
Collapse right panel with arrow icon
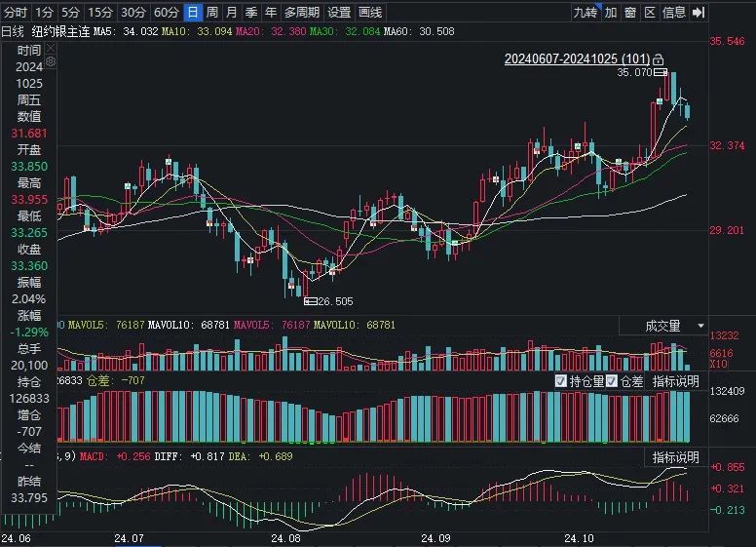pos(699,13)
